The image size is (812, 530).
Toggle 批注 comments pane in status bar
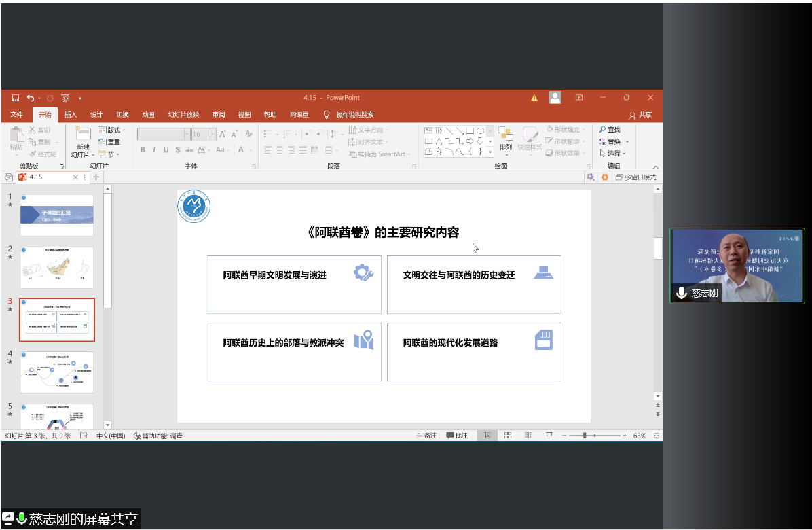click(457, 436)
